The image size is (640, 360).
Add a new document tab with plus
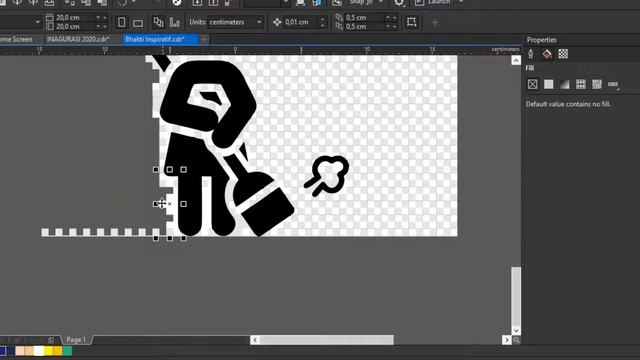point(204,39)
